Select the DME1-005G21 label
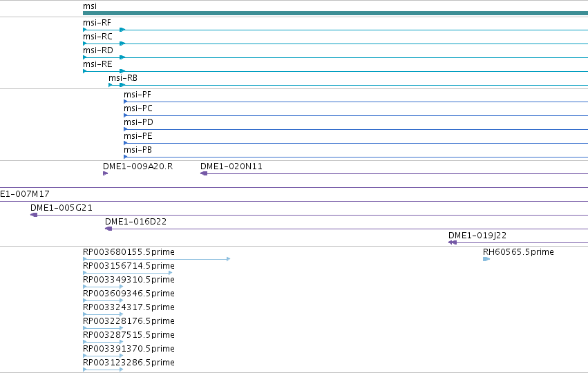The height and width of the screenshot is (373, 588). tap(61, 208)
